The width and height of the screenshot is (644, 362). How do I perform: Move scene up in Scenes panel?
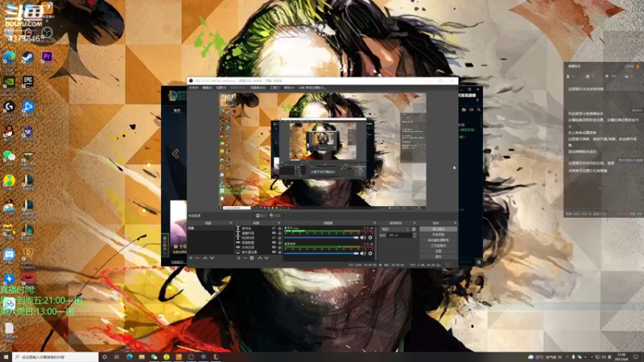(205, 258)
